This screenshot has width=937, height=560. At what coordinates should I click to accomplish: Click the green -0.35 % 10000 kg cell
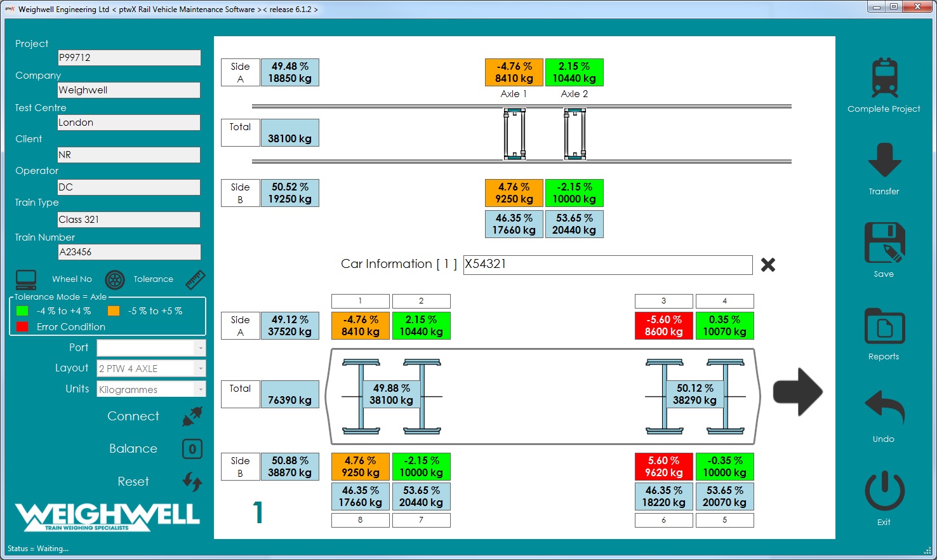coord(725,467)
